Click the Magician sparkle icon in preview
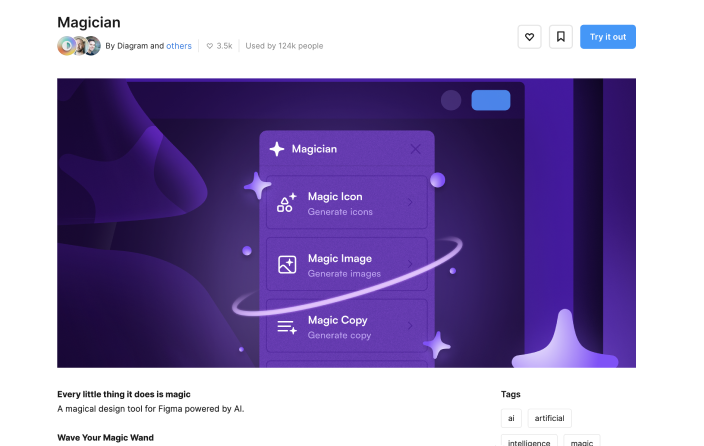 point(277,149)
